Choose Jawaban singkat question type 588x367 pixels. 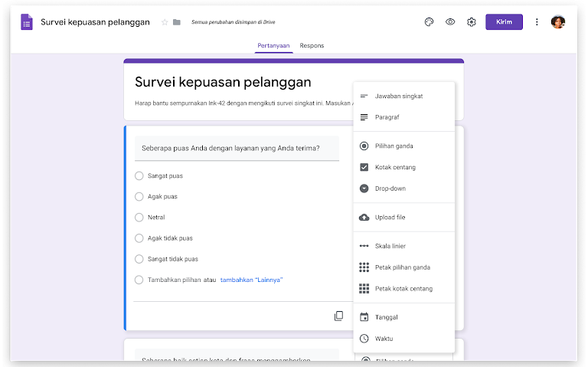[x=404, y=96]
